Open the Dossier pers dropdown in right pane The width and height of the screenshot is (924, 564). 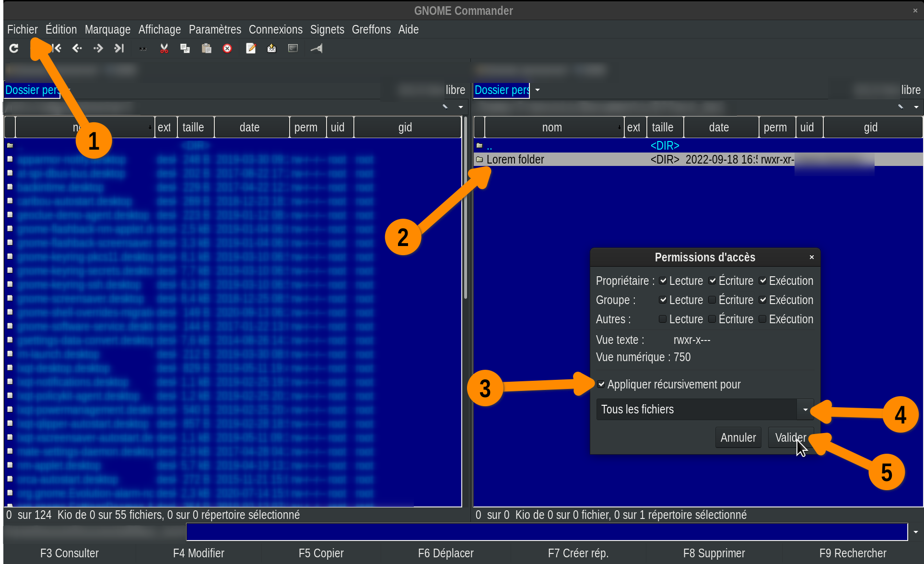point(538,90)
